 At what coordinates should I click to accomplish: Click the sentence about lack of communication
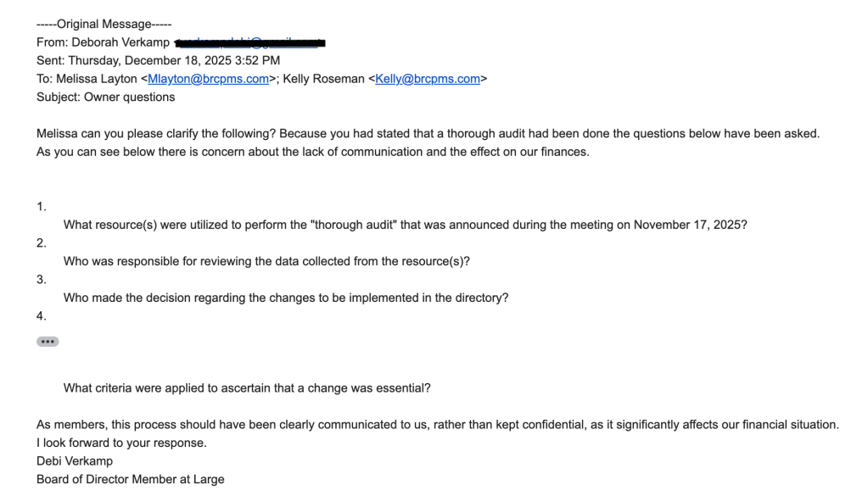pyautogui.click(x=312, y=152)
